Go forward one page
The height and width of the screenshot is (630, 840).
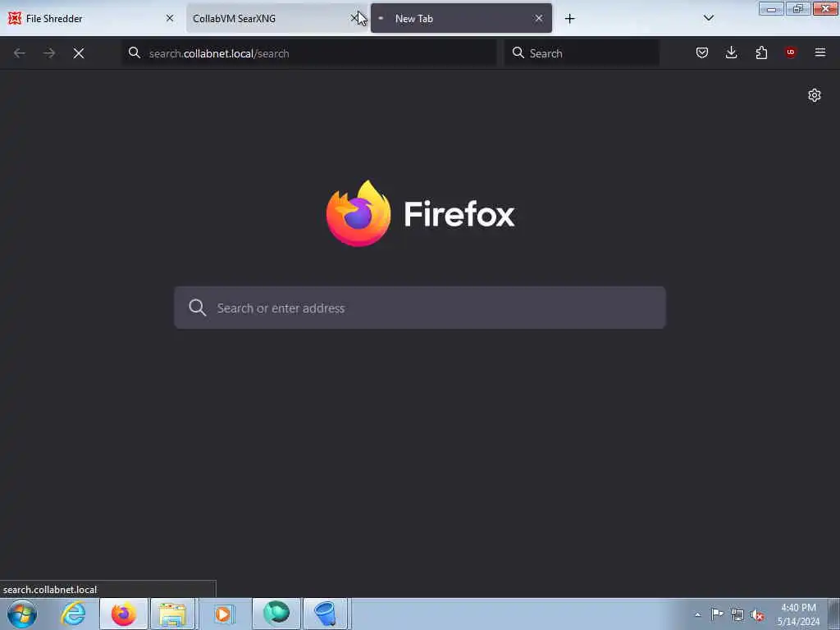click(49, 53)
